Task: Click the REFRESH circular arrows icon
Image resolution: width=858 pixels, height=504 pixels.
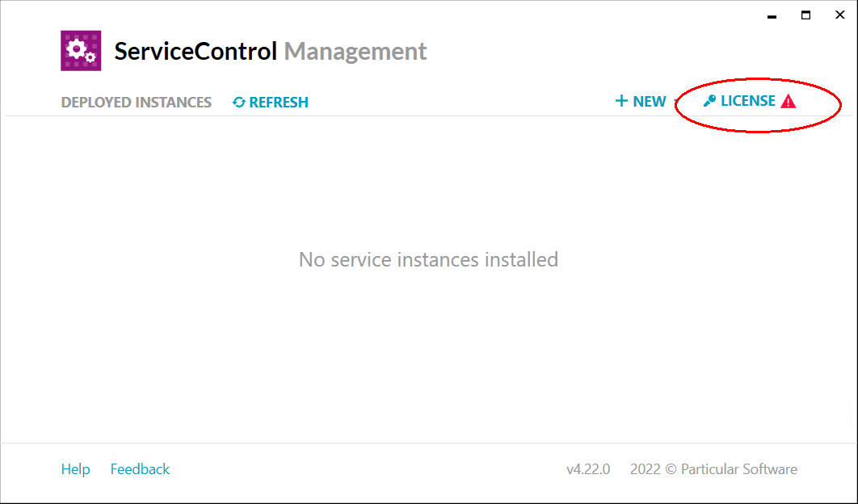Action: point(238,103)
